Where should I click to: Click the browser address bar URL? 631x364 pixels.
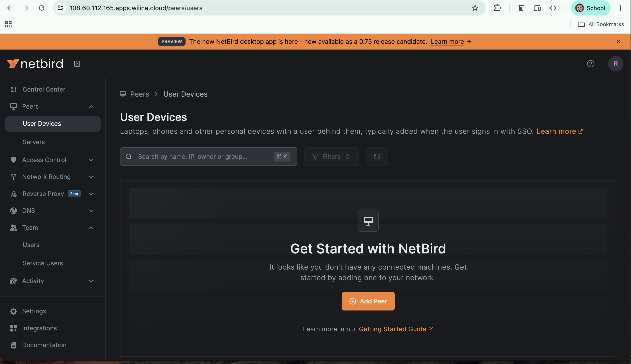click(x=136, y=8)
